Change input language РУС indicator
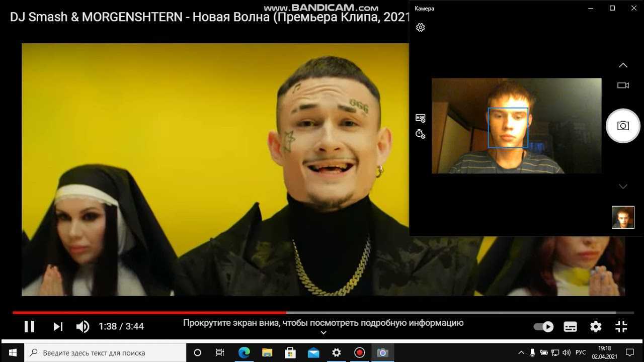 pyautogui.click(x=581, y=352)
